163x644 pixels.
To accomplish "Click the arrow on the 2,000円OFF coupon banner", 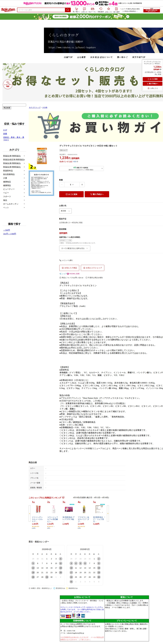I will tap(128, 17).
